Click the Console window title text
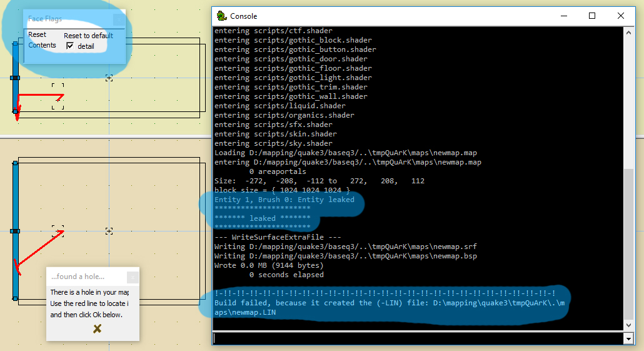 pyautogui.click(x=244, y=16)
